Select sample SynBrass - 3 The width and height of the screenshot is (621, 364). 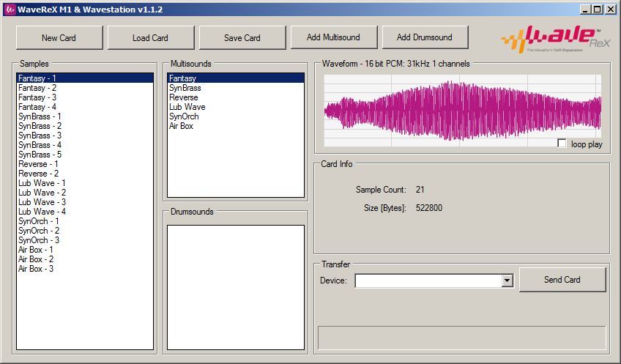pyautogui.click(x=85, y=135)
